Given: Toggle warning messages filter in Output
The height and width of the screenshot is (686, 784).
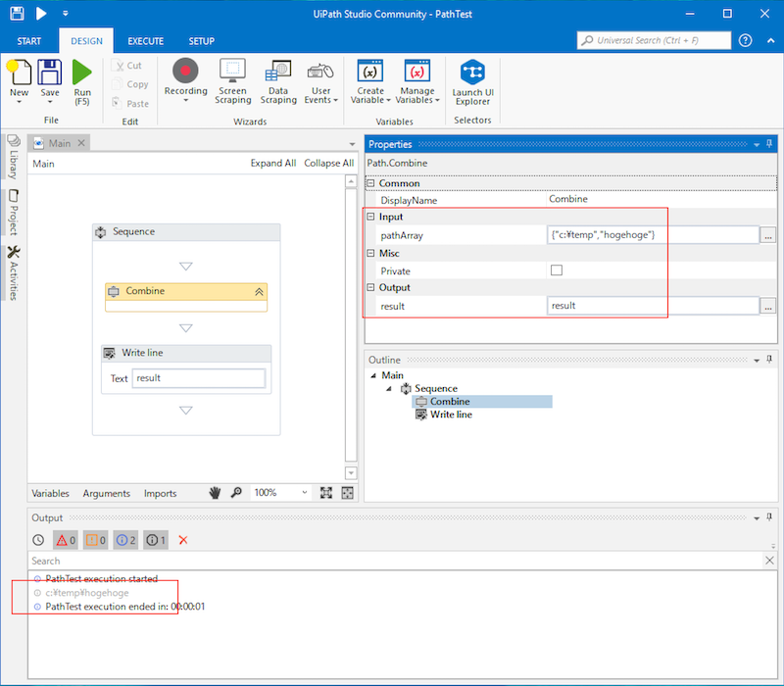Looking at the screenshot, I should [95, 540].
